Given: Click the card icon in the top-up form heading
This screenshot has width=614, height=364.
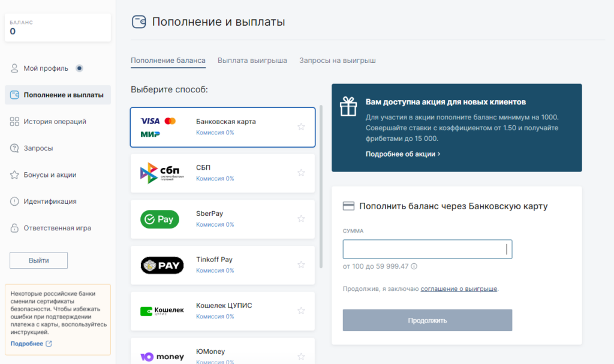Looking at the screenshot, I should 348,206.
